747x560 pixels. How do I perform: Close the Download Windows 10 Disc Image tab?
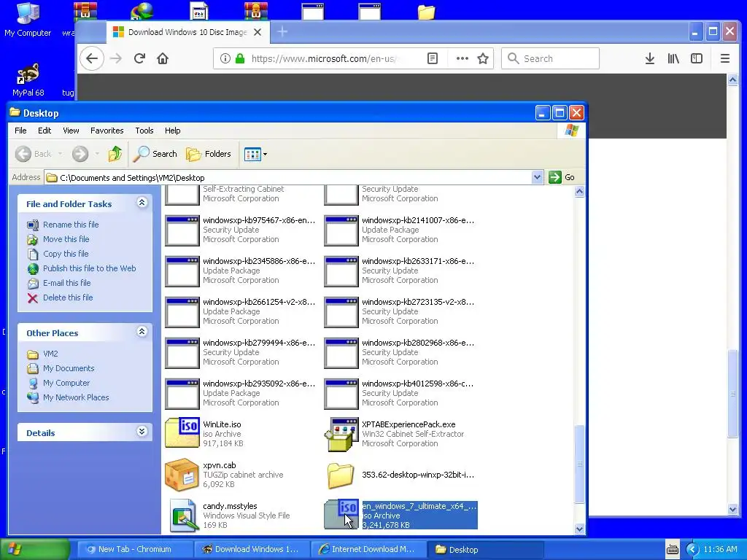pyautogui.click(x=258, y=32)
